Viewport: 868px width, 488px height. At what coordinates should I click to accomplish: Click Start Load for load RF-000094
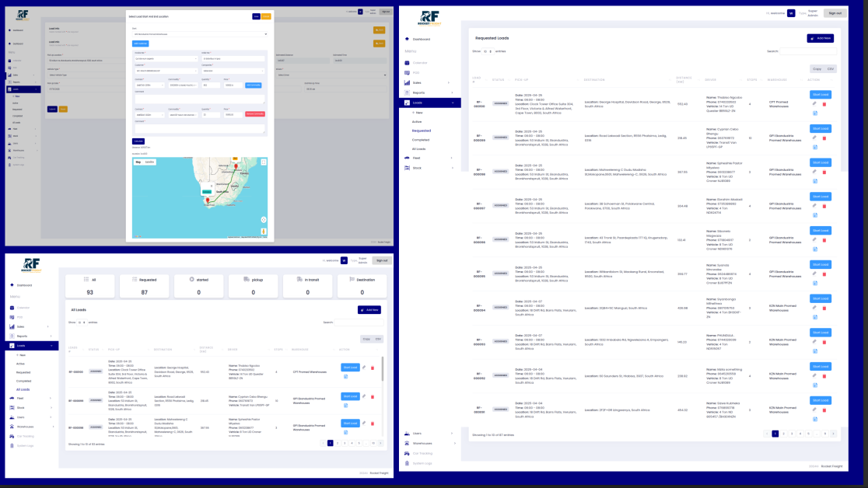click(821, 298)
